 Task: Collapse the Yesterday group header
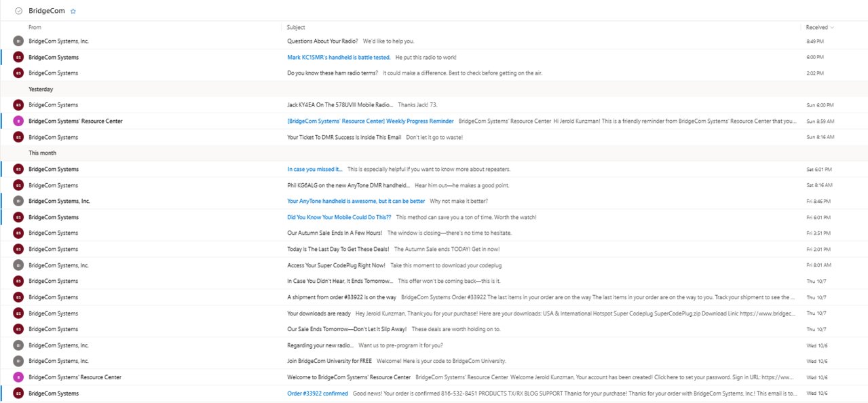[41, 89]
